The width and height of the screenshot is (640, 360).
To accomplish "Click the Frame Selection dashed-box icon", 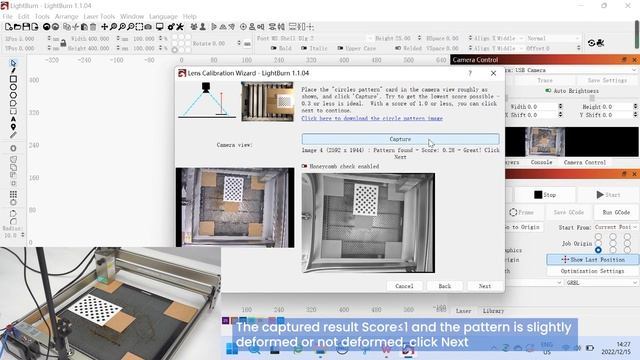I will coord(139,27).
